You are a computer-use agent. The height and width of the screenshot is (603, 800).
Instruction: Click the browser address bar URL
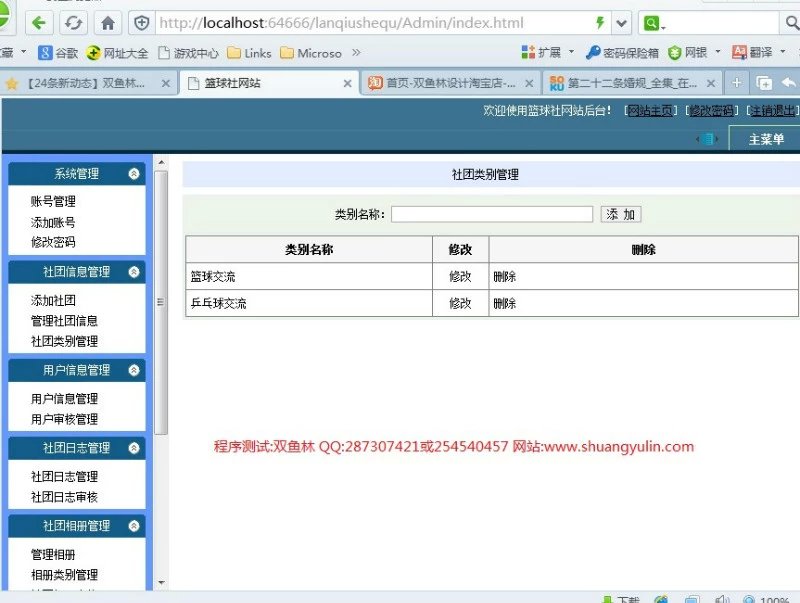tap(341, 23)
